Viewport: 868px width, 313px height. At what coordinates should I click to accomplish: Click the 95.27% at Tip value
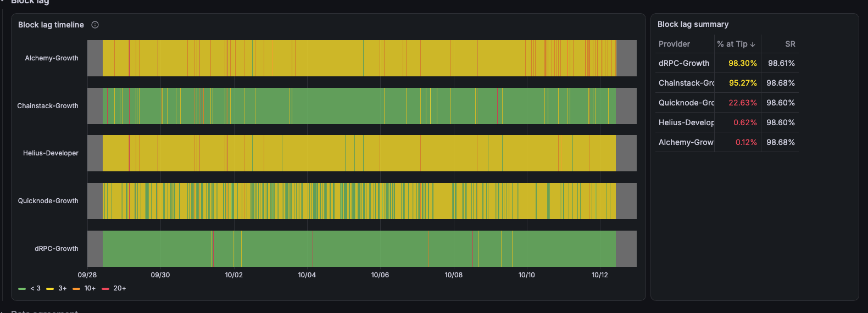pos(743,83)
